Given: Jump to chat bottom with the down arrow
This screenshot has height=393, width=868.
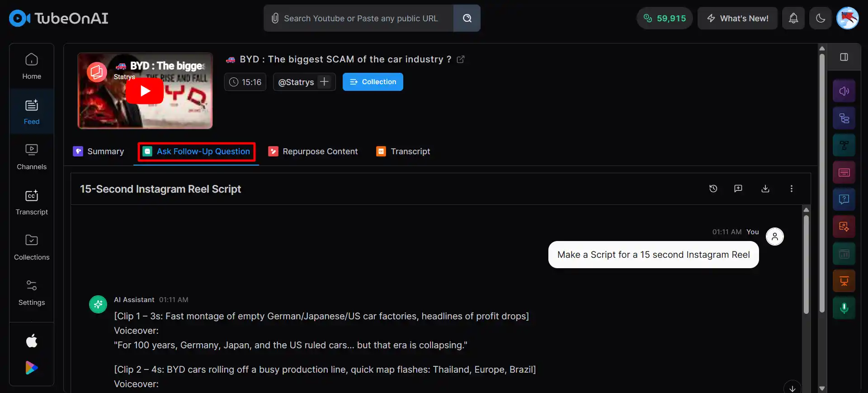Looking at the screenshot, I should tap(792, 388).
